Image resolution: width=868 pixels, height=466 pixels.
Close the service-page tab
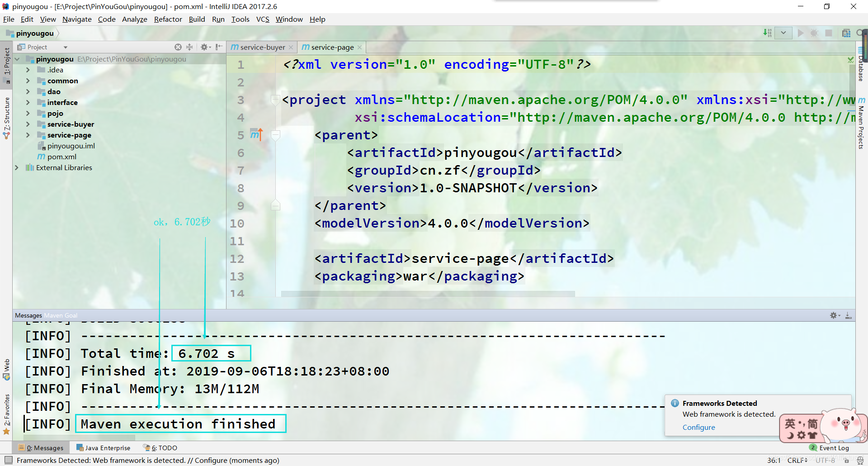[x=359, y=48]
